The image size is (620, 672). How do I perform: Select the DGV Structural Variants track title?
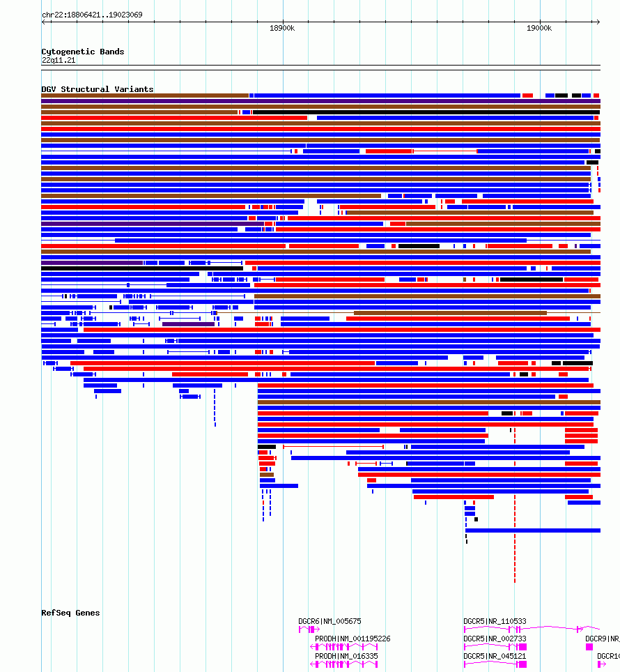(x=98, y=89)
